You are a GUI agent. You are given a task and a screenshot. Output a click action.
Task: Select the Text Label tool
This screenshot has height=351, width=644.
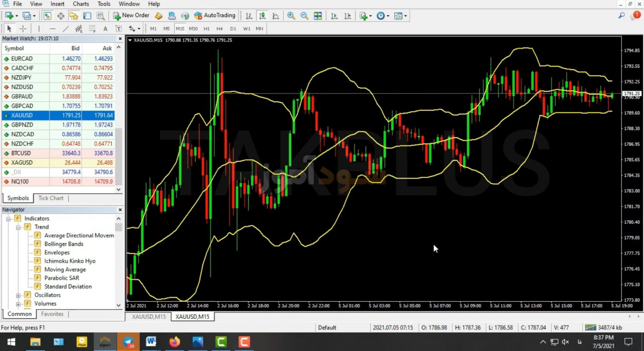tap(118, 28)
